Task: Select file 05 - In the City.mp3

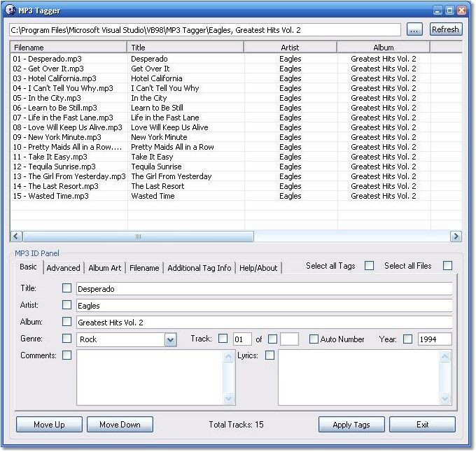Action: (47, 98)
